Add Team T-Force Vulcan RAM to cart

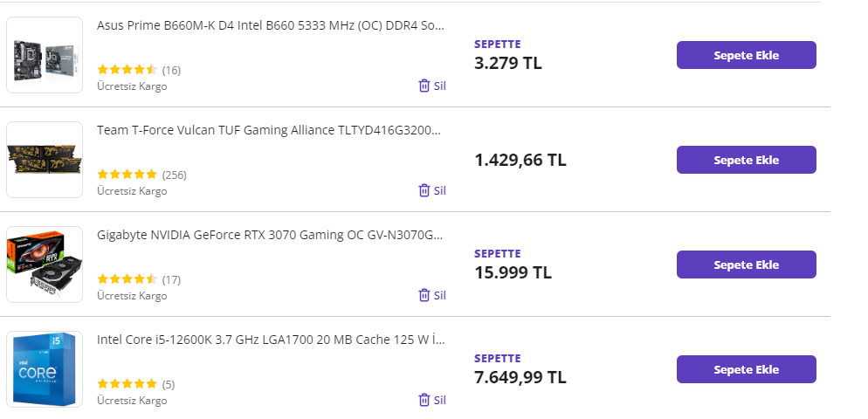tap(746, 160)
